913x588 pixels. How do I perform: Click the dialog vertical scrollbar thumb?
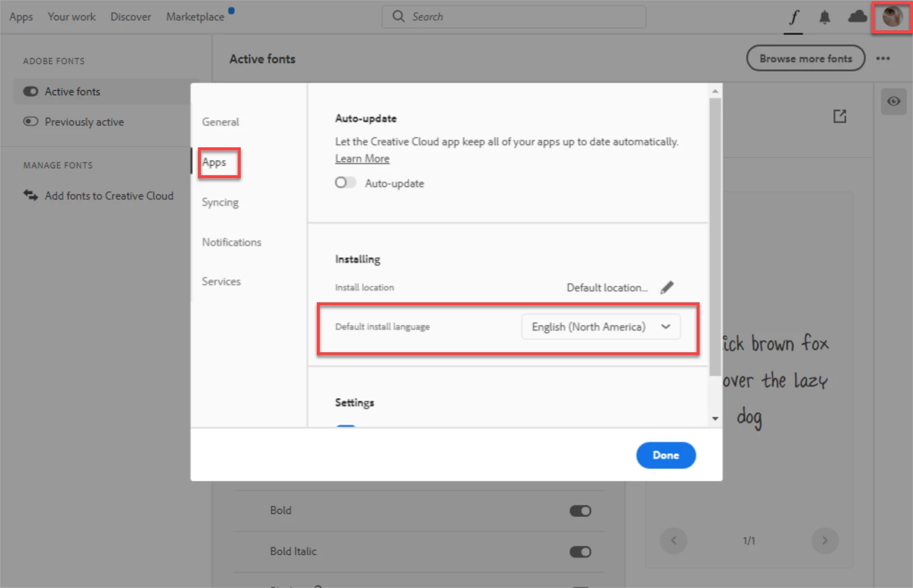[x=715, y=236]
